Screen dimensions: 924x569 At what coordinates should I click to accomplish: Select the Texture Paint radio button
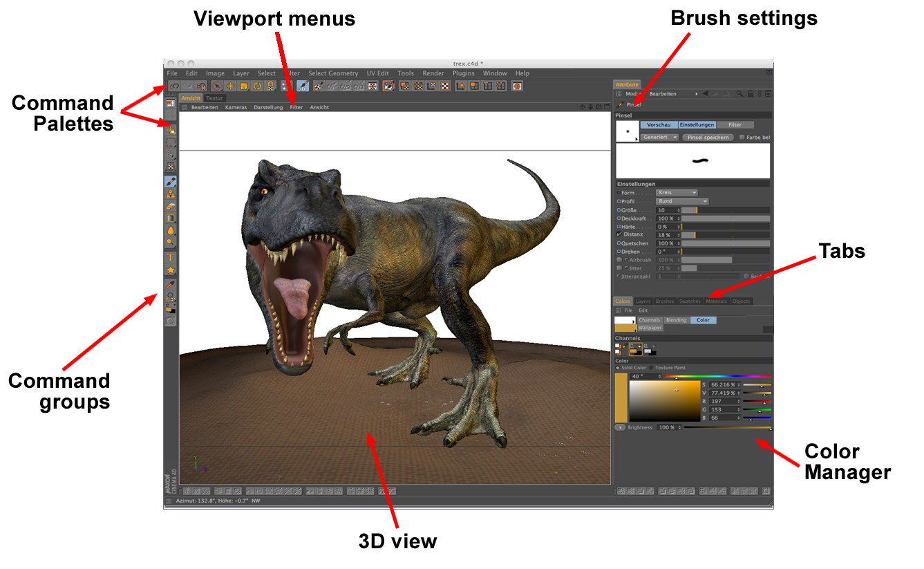coord(652,368)
